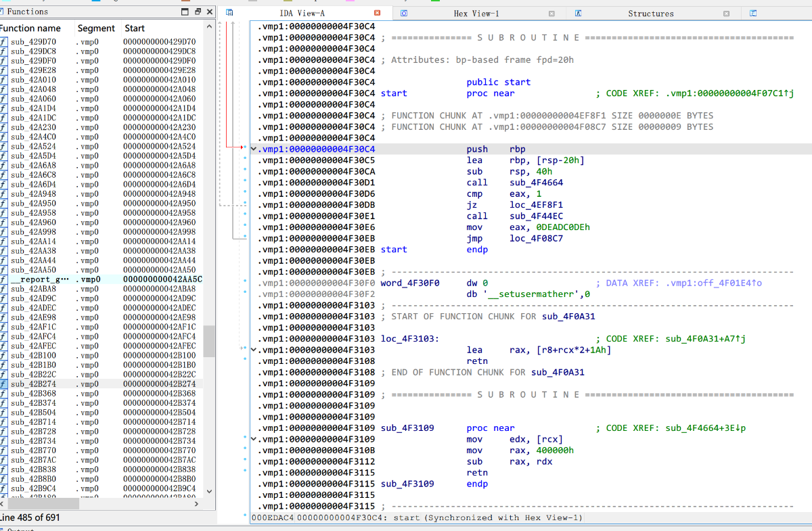Image resolution: width=812 pixels, height=531 pixels.
Task: Close the Structures tab
Action: tap(726, 14)
